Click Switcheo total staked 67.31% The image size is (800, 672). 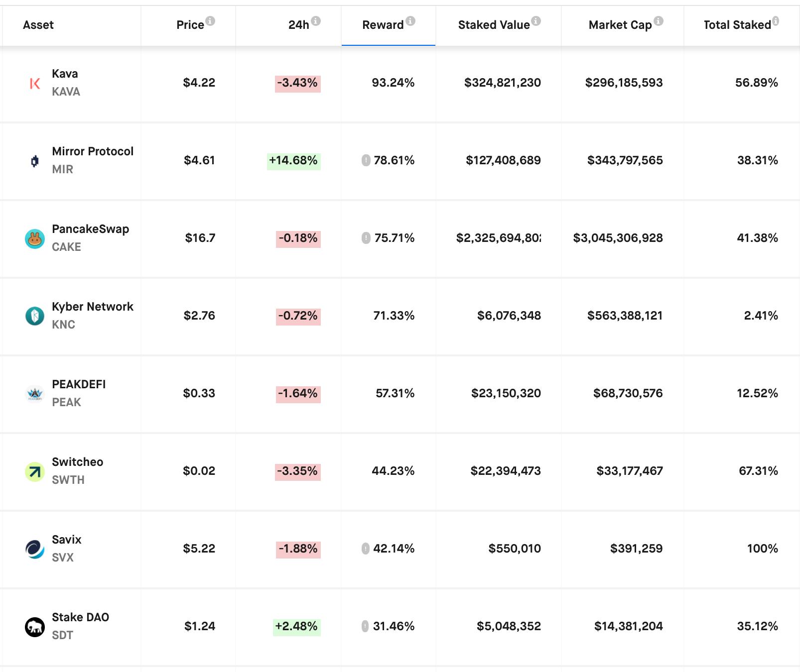[759, 471]
